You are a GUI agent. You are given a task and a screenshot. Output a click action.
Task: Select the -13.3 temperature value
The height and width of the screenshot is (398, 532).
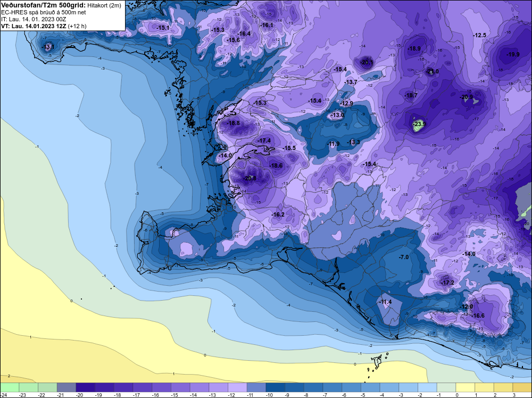click(354, 142)
